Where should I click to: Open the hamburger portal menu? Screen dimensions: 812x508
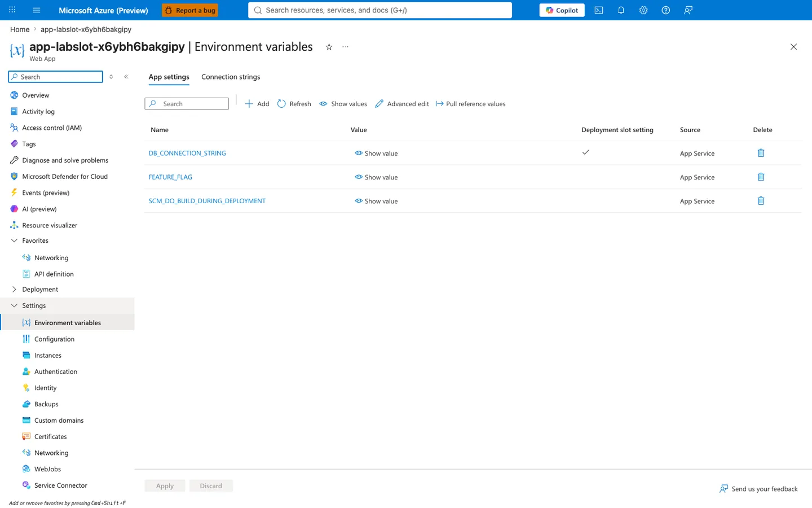(x=37, y=10)
